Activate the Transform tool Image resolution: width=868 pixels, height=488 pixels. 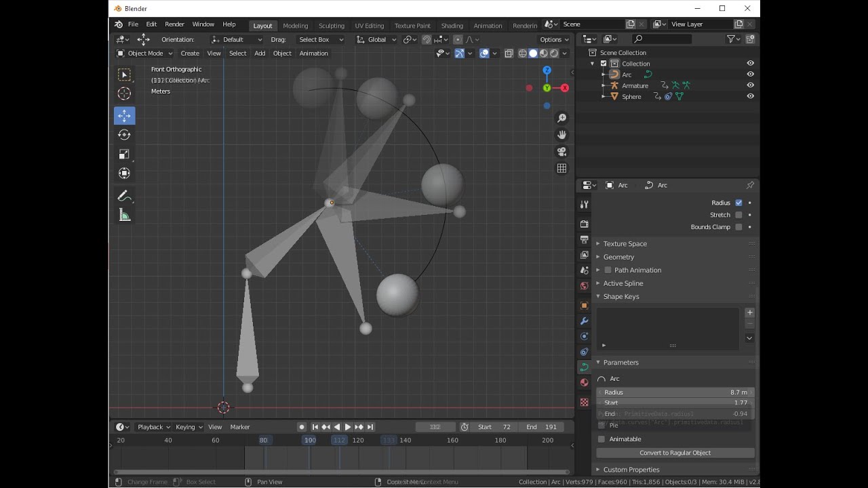point(124,173)
